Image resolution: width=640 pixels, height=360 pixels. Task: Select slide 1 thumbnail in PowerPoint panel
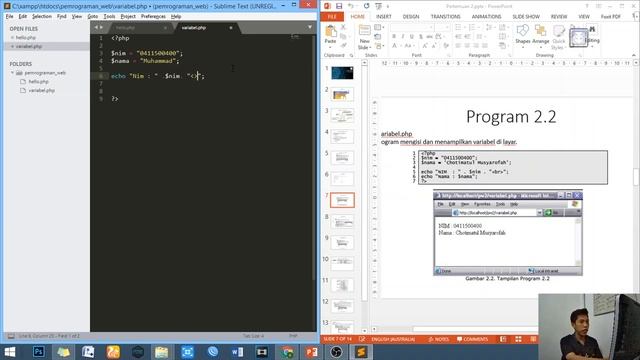click(342, 73)
